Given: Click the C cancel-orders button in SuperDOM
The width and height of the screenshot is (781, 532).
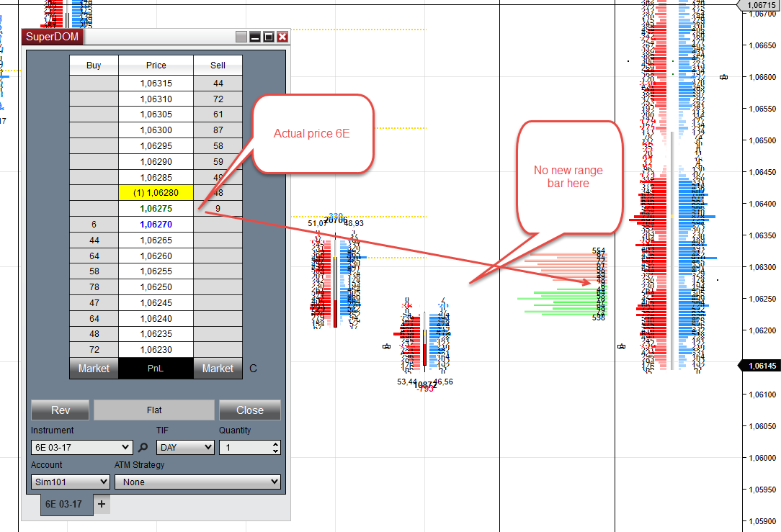Looking at the screenshot, I should (x=253, y=369).
